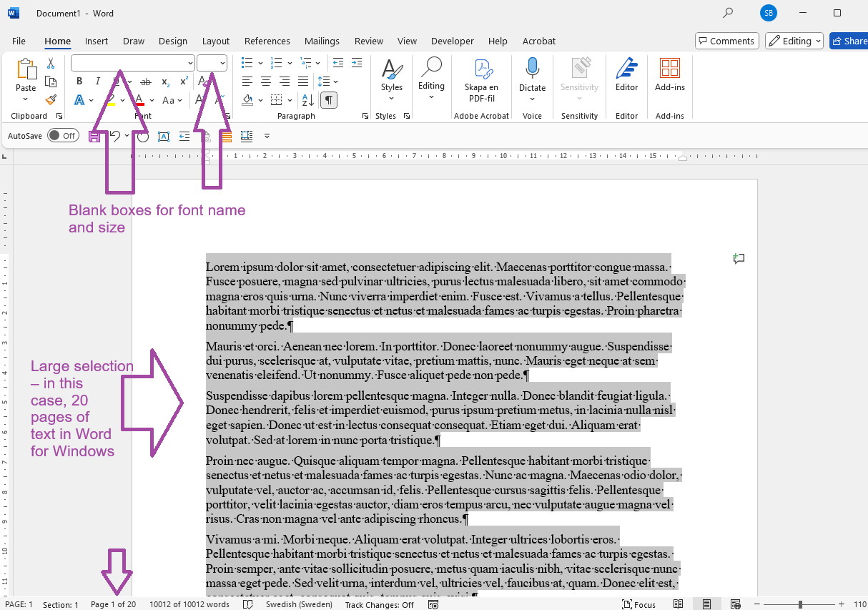Open the File tab
The width and height of the screenshot is (868, 610).
19,41
